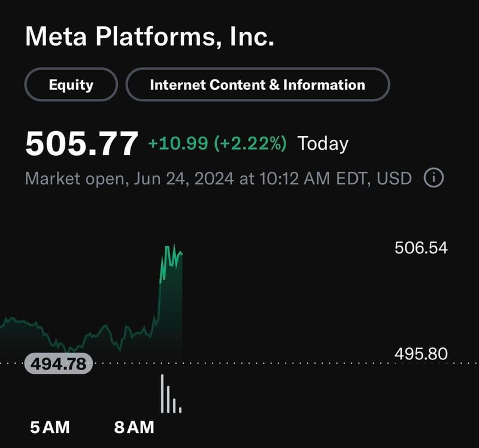The image size is (479, 448).
Task: Click the Today time range label
Action: [x=326, y=143]
